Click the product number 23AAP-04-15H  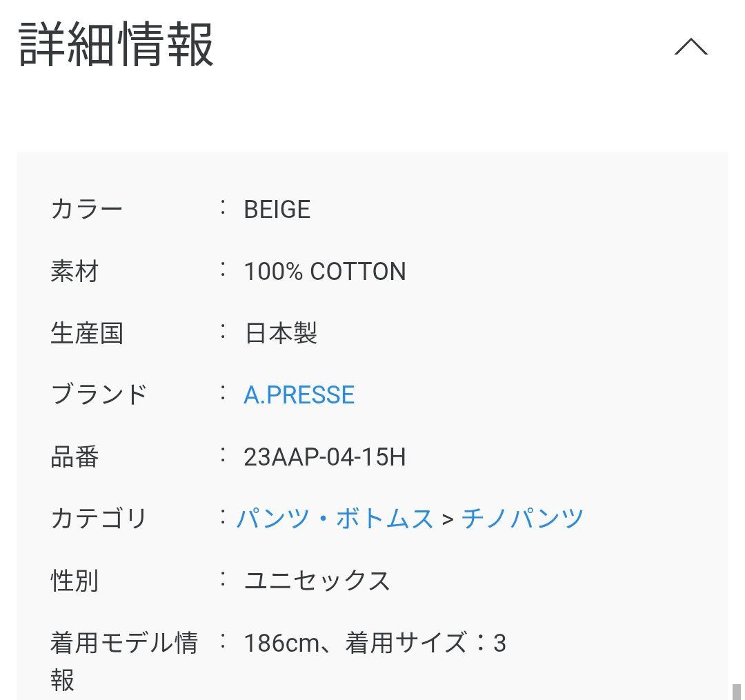[x=324, y=457]
